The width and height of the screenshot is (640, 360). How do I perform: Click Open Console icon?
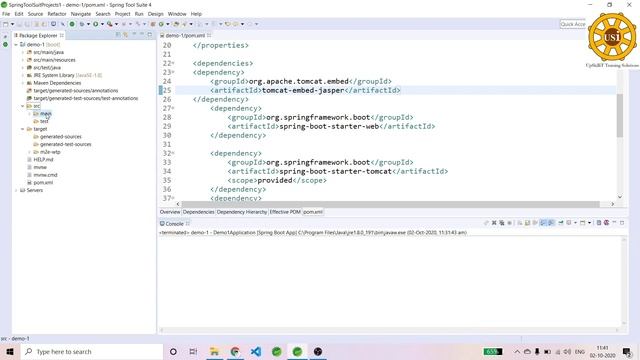pyautogui.click(x=583, y=223)
